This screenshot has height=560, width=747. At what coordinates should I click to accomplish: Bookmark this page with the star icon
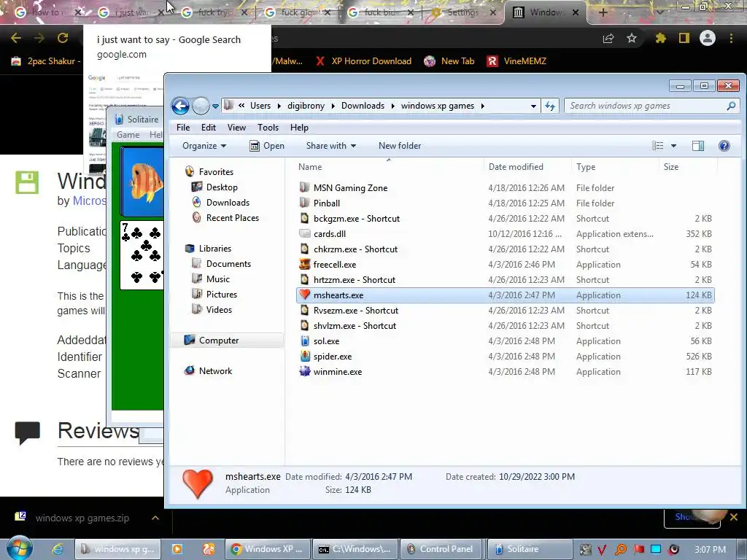click(631, 38)
